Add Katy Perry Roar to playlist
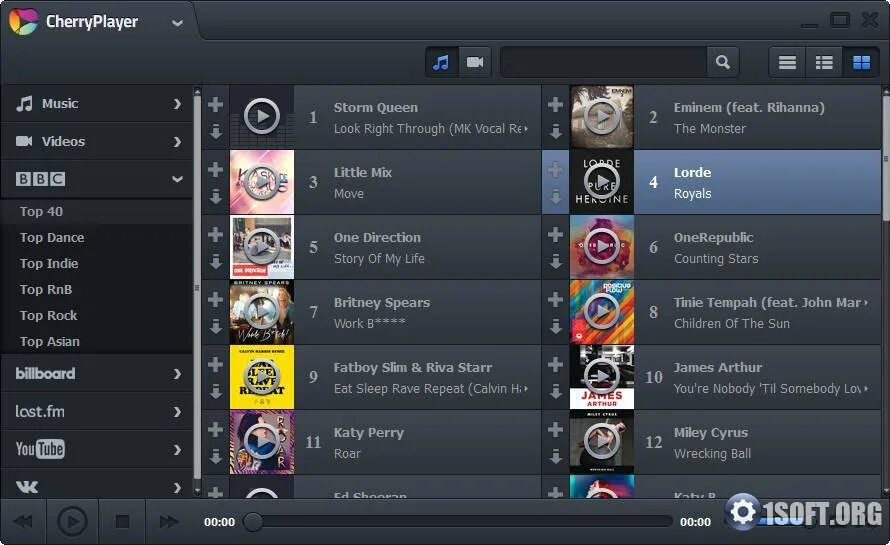Image resolution: width=890 pixels, height=545 pixels. tap(215, 429)
